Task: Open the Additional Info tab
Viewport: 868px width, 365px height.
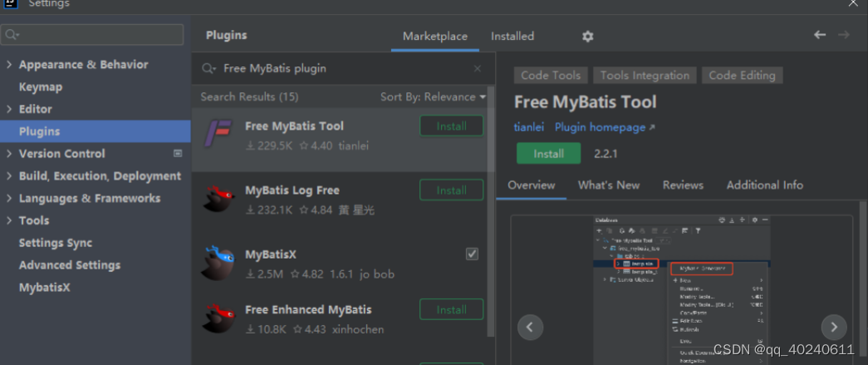Action: click(x=764, y=185)
